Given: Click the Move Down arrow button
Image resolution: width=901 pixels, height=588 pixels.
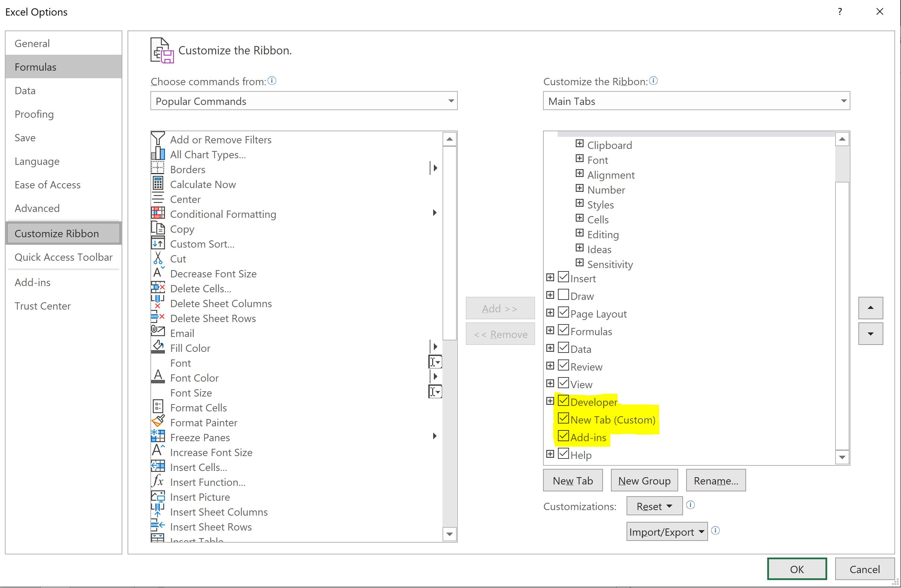Looking at the screenshot, I should tap(871, 334).
